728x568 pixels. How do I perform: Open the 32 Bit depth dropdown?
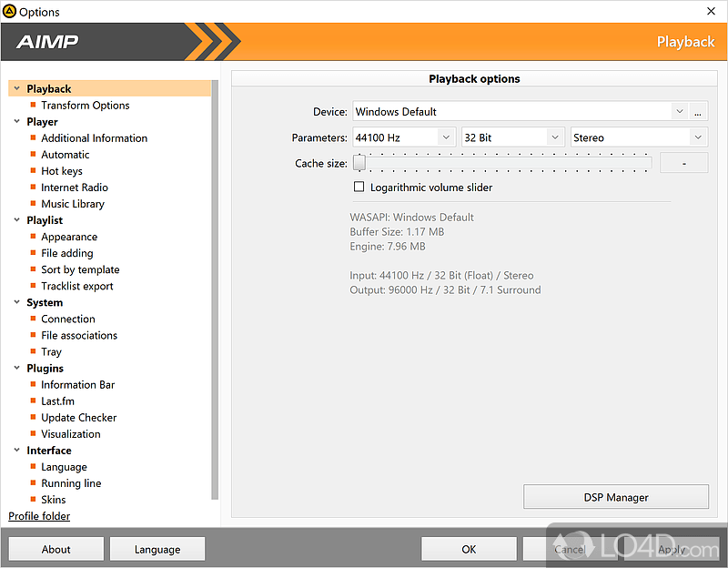pyautogui.click(x=555, y=137)
